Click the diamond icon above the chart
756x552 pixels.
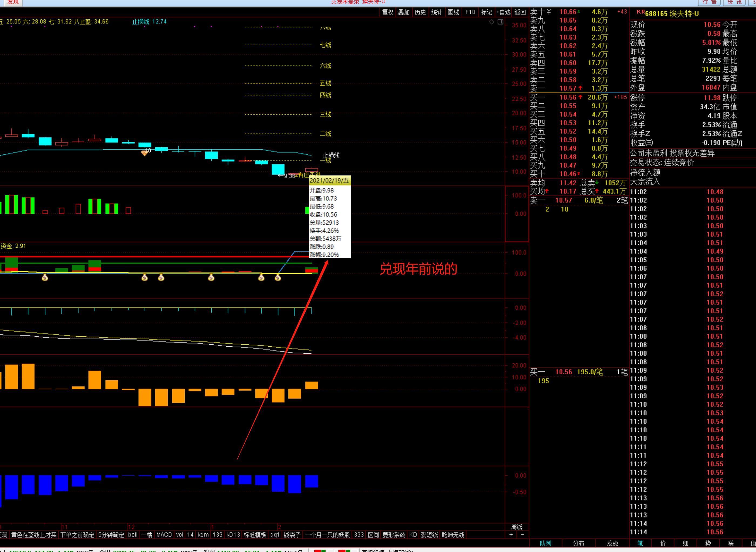click(x=492, y=22)
